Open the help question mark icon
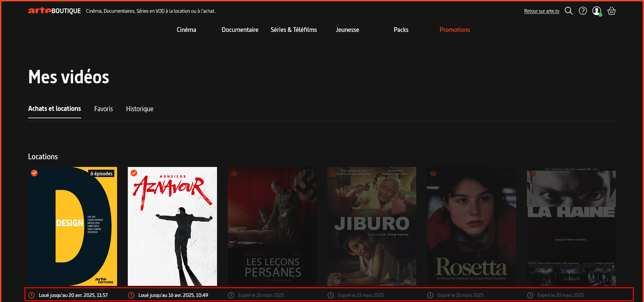This screenshot has width=644, height=302. click(583, 11)
